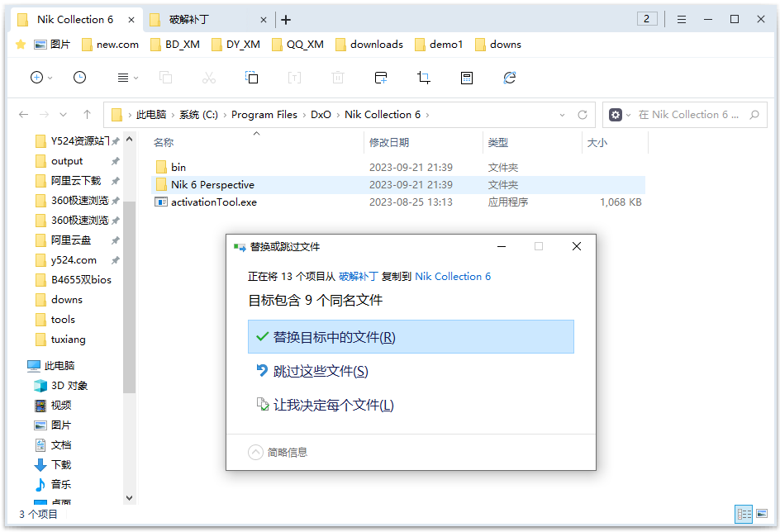Image resolution: width=780 pixels, height=532 pixels.
Task: Switch to the 破解补丁 tab
Action: click(209, 20)
